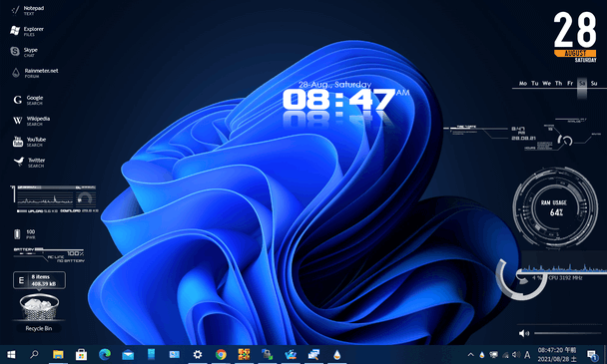Open the Explorer files launcher
Screen dimensions: 607x364
click(27, 31)
